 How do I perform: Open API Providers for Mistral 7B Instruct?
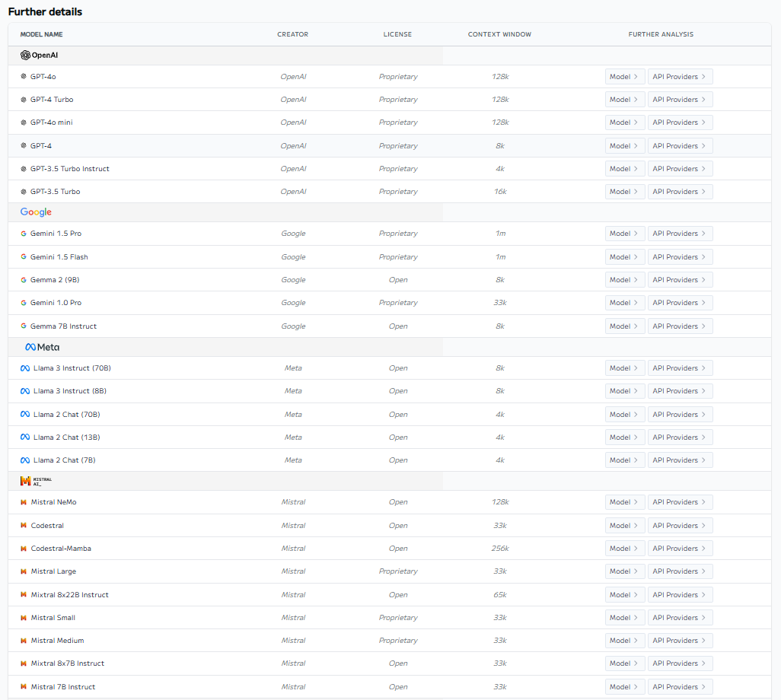681,686
